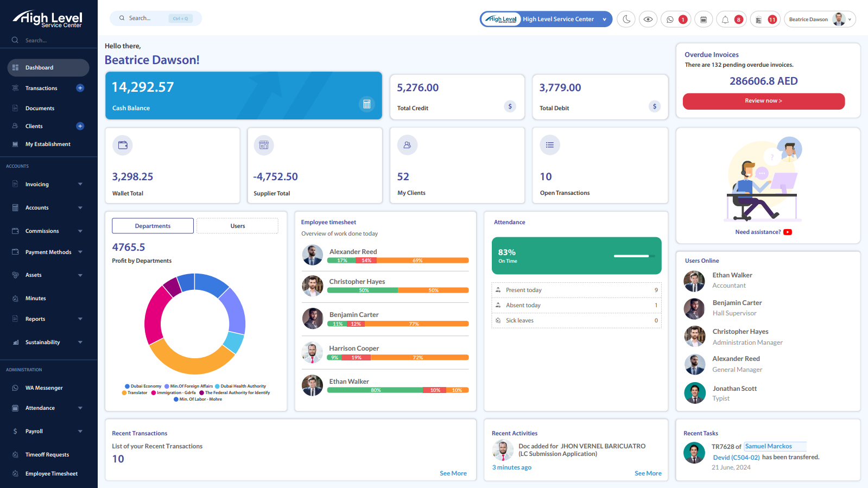Click See More under Recent Transactions
The image size is (868, 488).
(x=453, y=473)
